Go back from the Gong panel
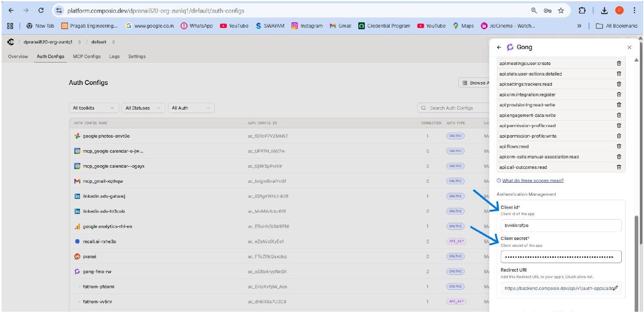The width and height of the screenshot is (644, 313). [499, 47]
